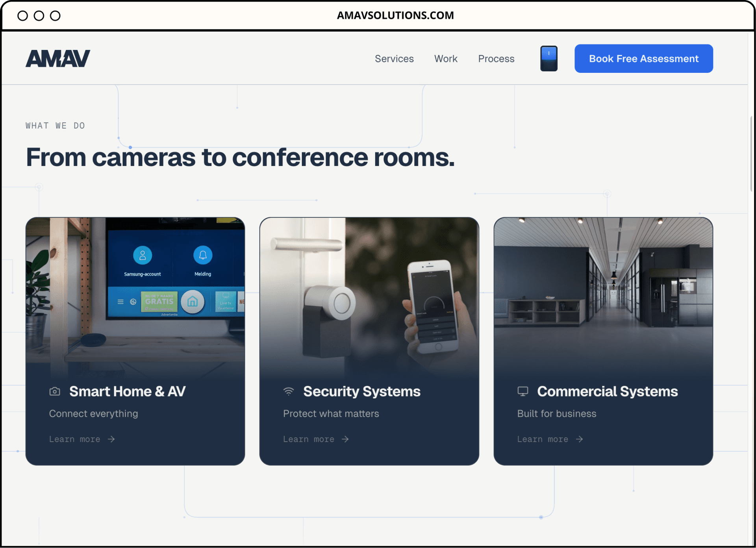The width and height of the screenshot is (756, 548).
Task: Click the camera icon beside Smart Home & AV
Action: pyautogui.click(x=55, y=391)
